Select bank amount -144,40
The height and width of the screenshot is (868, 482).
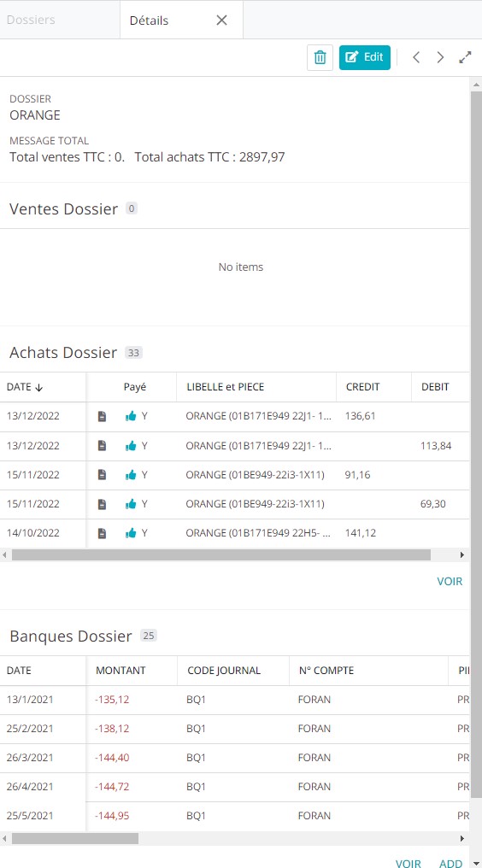click(112, 758)
